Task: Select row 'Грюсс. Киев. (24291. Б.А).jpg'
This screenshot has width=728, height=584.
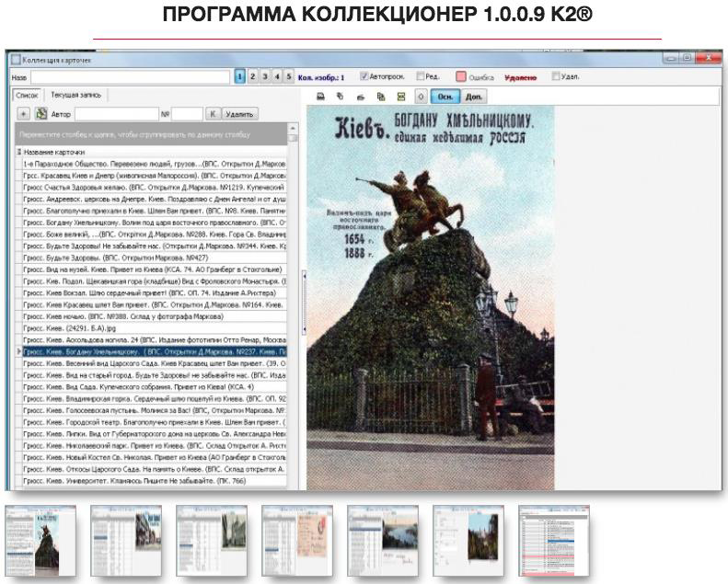Action: [x=154, y=328]
